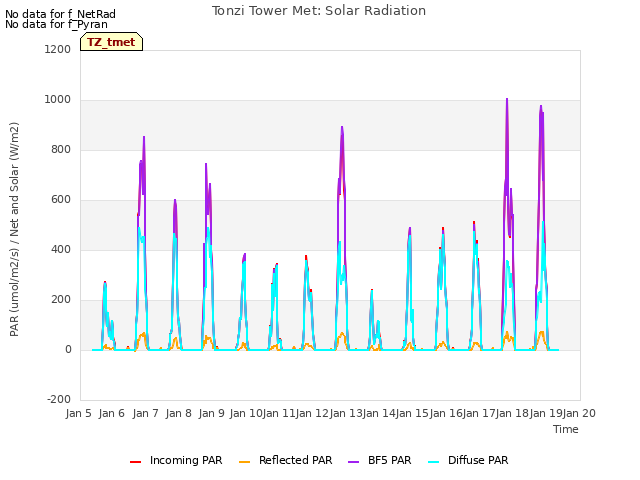This screenshot has height=480, width=640.
Task: Click y-axis tick label -200
Action: tap(59, 400)
